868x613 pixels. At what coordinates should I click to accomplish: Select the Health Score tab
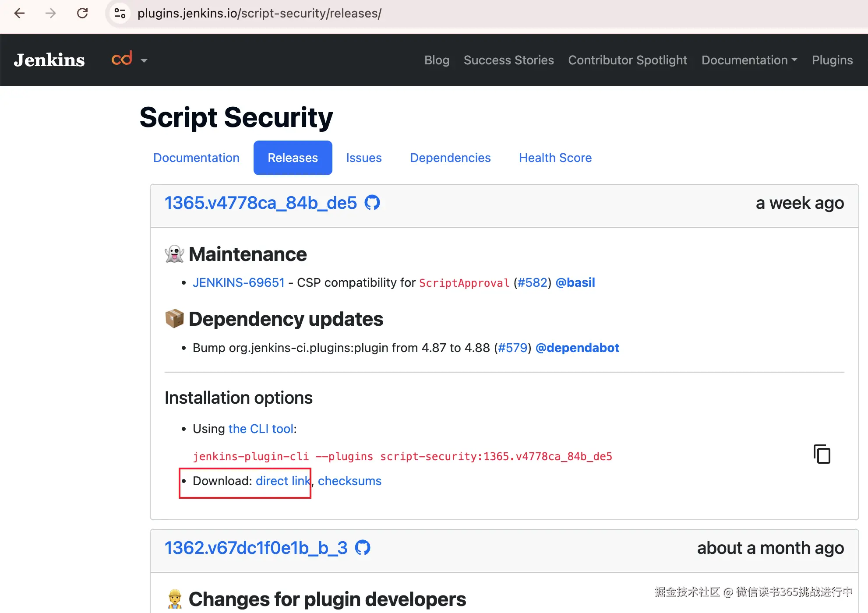[x=555, y=158]
